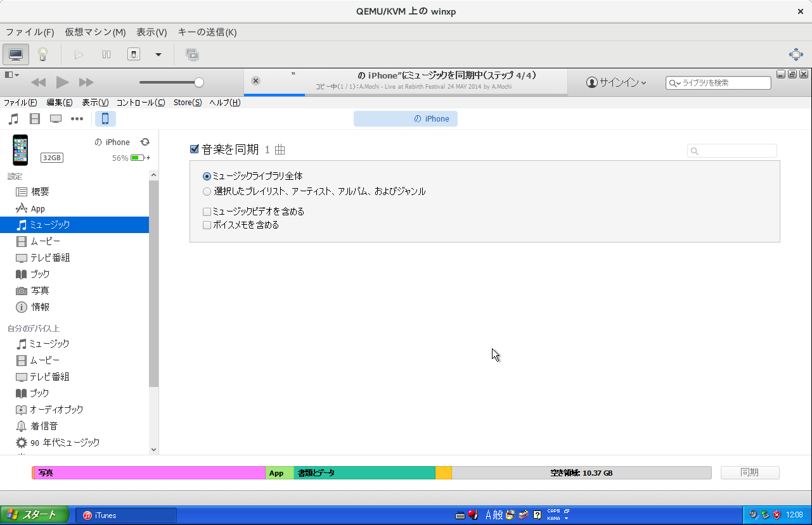812x525 pixels.
Task: Open the search options magnifier dropdown
Action: click(x=675, y=83)
